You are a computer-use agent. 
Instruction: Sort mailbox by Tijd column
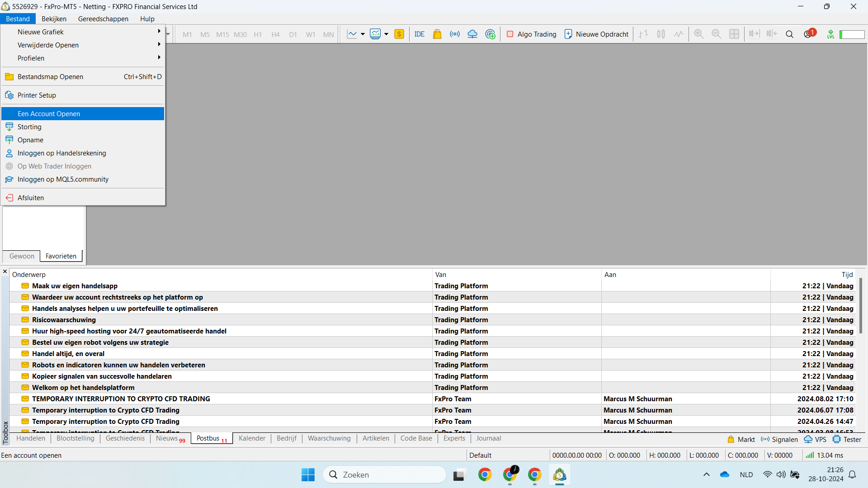point(813,274)
